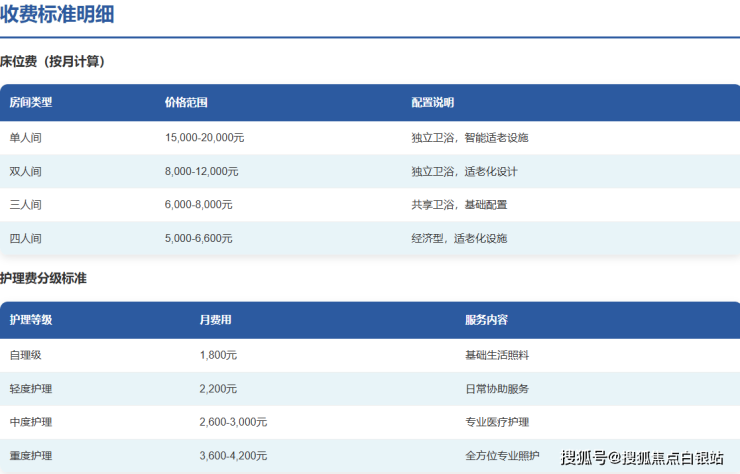
Task: Click the 8,000-12,000元 price cell
Action: point(202,172)
